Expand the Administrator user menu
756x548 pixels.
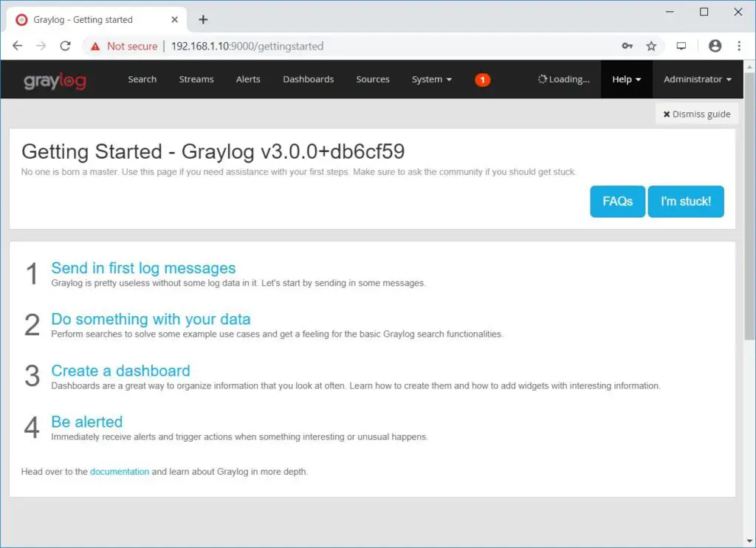point(697,79)
